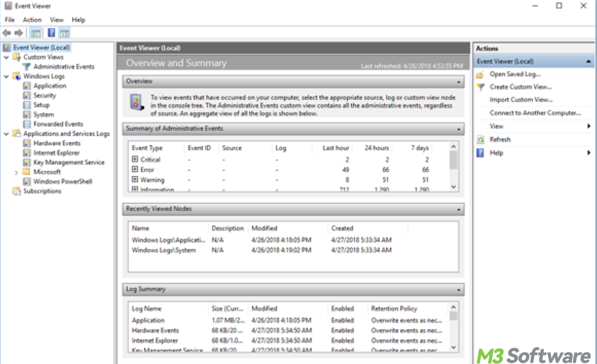Click the Security log icon in tree
Image resolution: width=597 pixels, height=364 pixels.
tap(27, 95)
